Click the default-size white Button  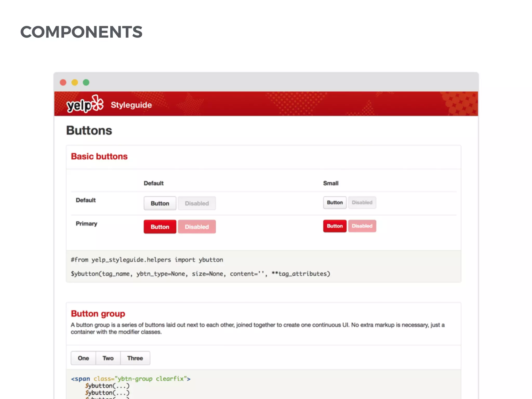tap(160, 203)
